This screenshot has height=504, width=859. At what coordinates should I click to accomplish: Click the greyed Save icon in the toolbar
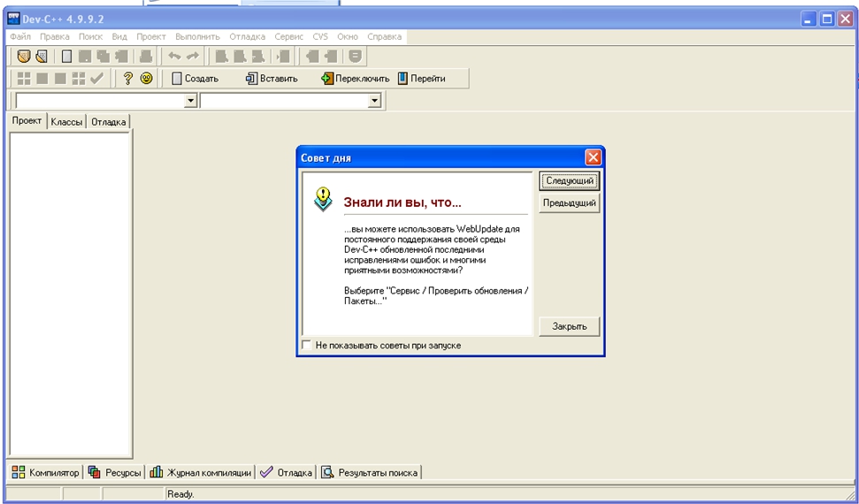(84, 56)
